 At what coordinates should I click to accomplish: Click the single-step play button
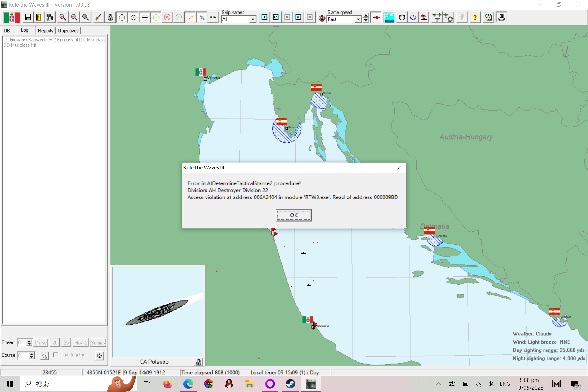264,17
